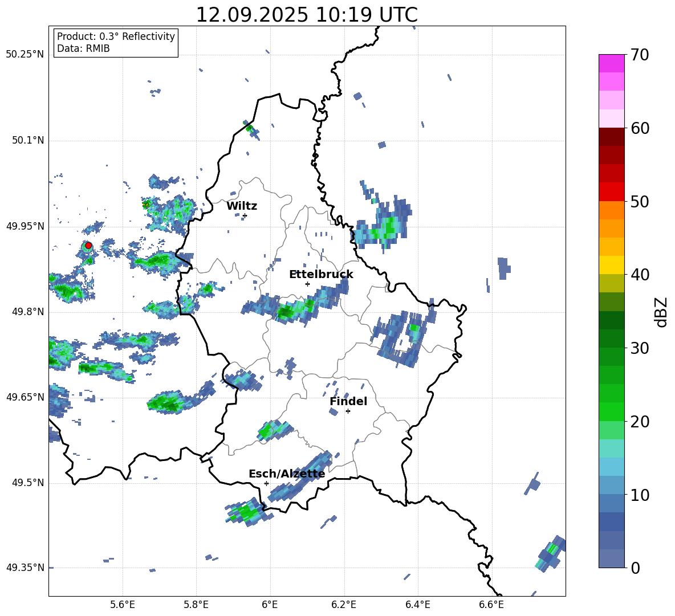
Task: Click the 49.65°N latitude label
Action: (x=25, y=397)
